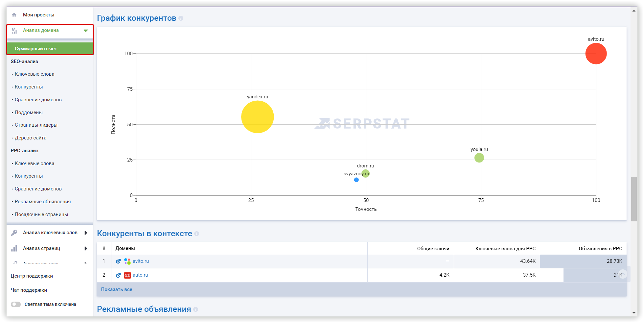Click the avito.ru favicon in row 1
Image resolution: width=644 pixels, height=323 pixels.
(127, 261)
